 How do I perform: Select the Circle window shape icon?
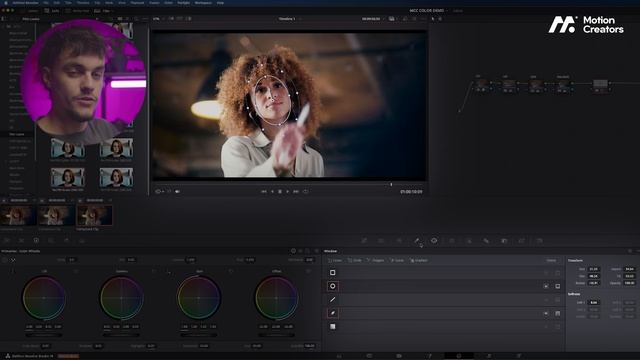pos(333,286)
